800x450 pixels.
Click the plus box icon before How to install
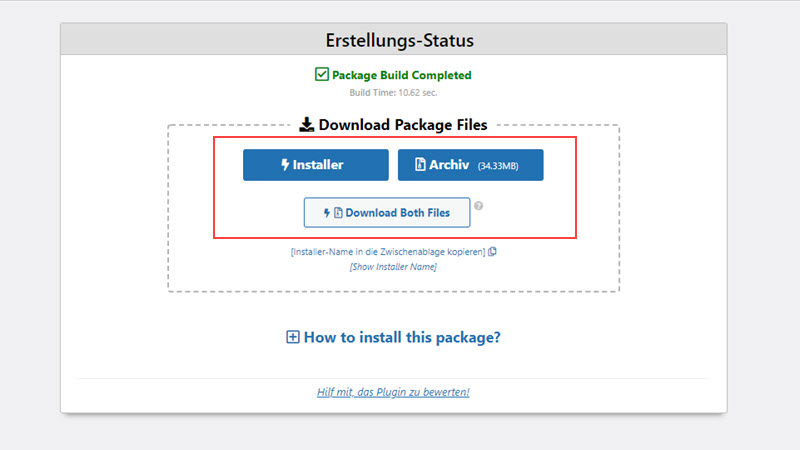tap(292, 337)
